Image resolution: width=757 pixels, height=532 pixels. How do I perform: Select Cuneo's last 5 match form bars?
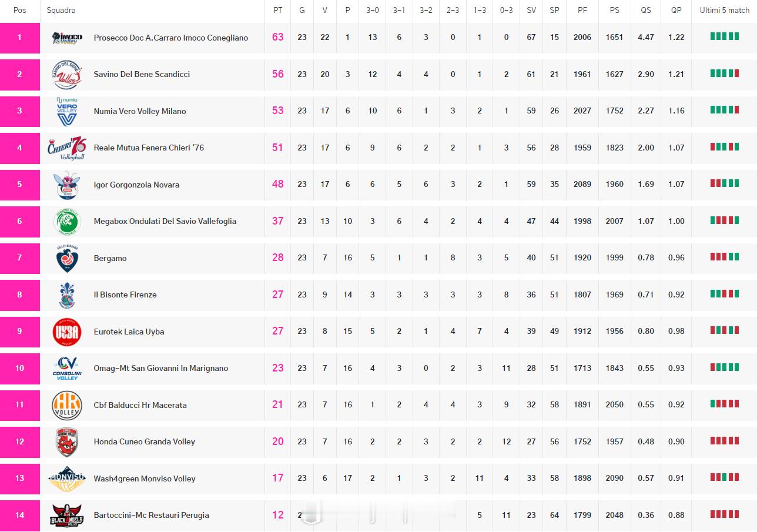coord(725,440)
